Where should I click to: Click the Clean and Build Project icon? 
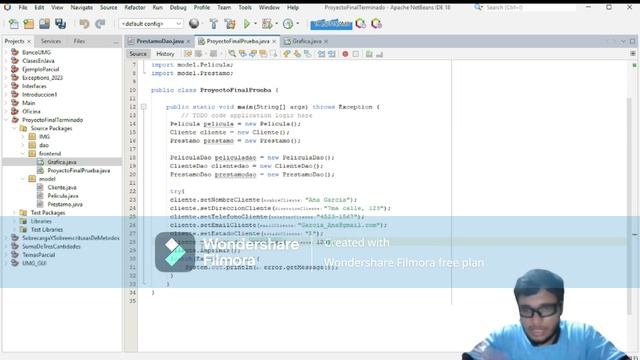point(230,24)
